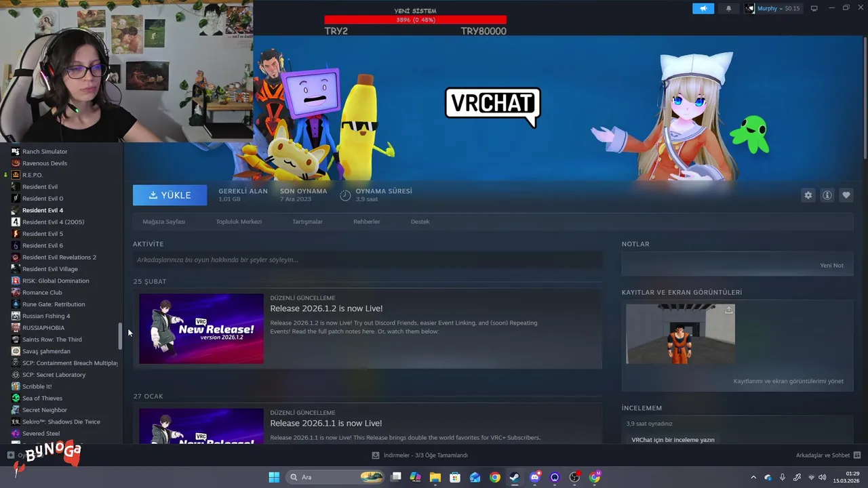Image resolution: width=868 pixels, height=488 pixels.
Task: Select Resident Evil Village entry
Action: click(50, 269)
